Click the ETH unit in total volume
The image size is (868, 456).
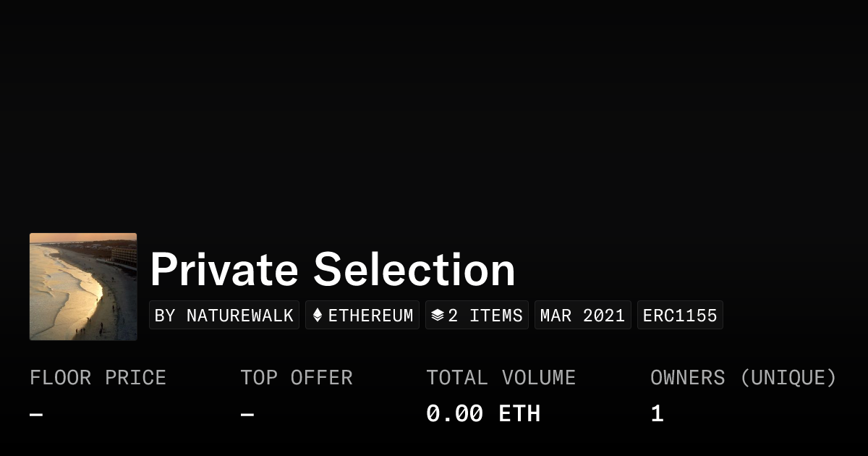519,414
